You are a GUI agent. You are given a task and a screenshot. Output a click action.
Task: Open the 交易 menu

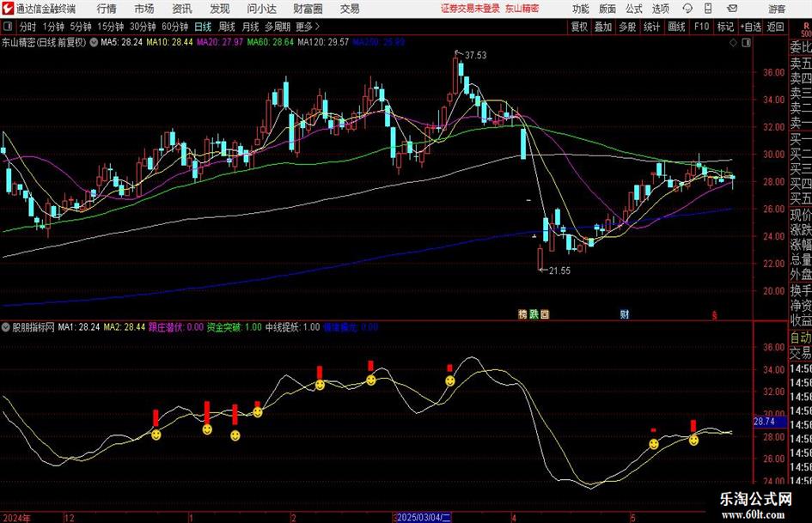(350, 9)
